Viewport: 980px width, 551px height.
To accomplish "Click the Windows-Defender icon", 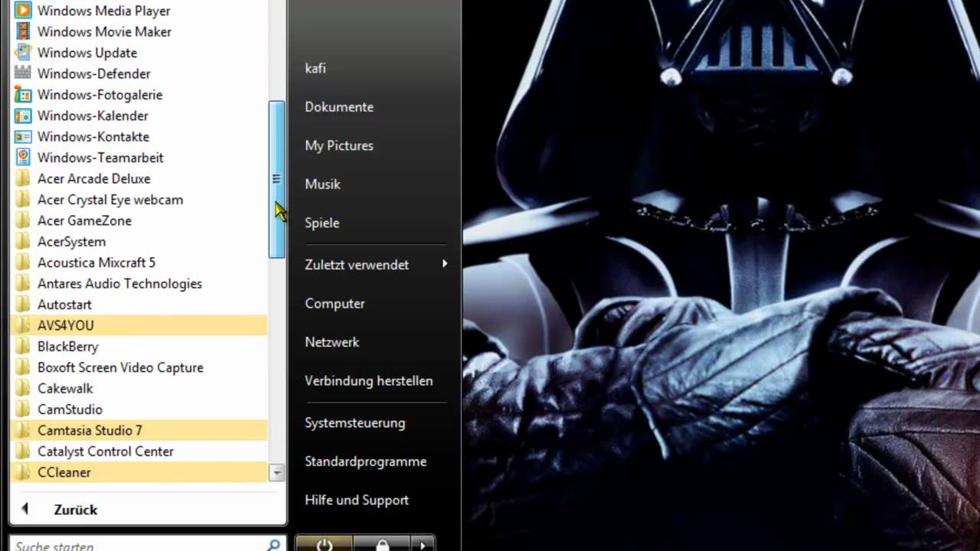I will tap(23, 73).
